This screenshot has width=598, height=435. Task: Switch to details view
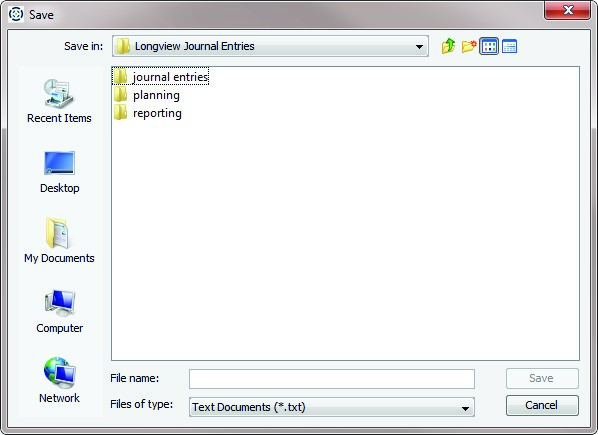click(x=509, y=47)
